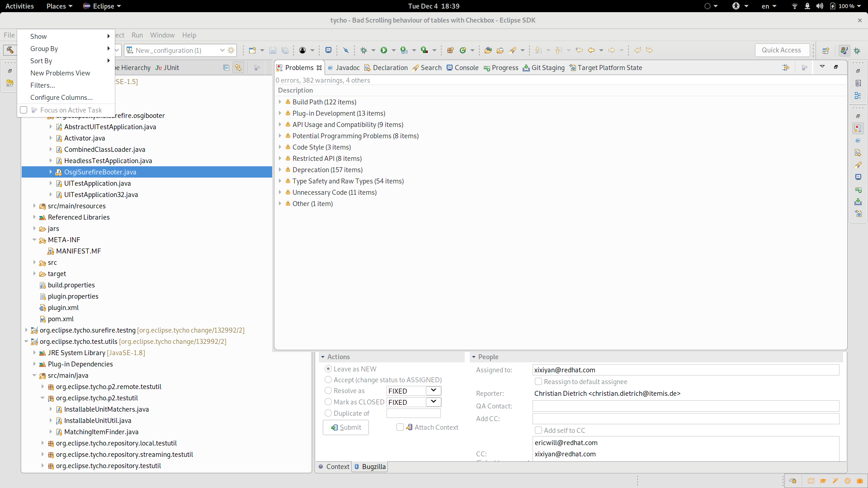The image size is (868, 488).
Task: Click the New Java Class icon
Action: (x=462, y=50)
